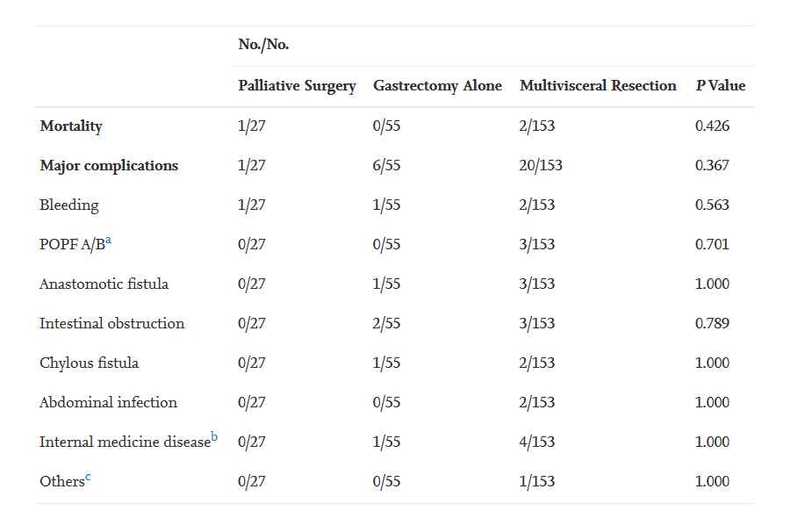This screenshot has width=812, height=518.
Task: Select the 0.789 P value cell
Action: click(x=712, y=324)
